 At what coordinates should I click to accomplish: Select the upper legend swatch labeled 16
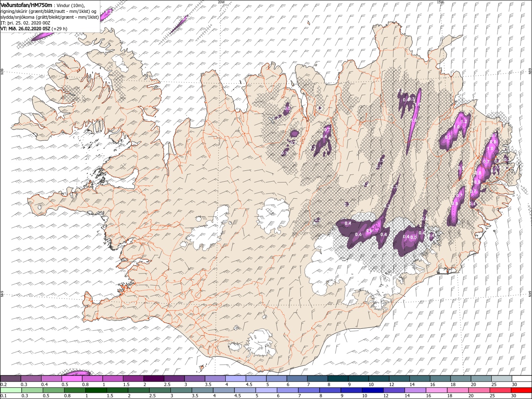tap(440, 379)
